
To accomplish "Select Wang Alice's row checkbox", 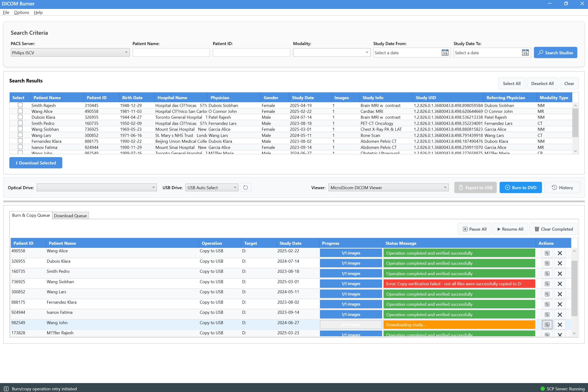I will tap(20, 111).
